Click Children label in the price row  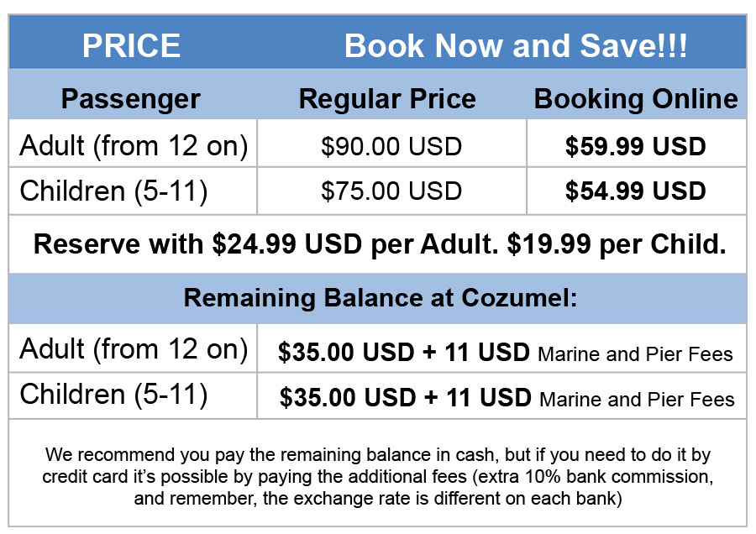pos(113,191)
